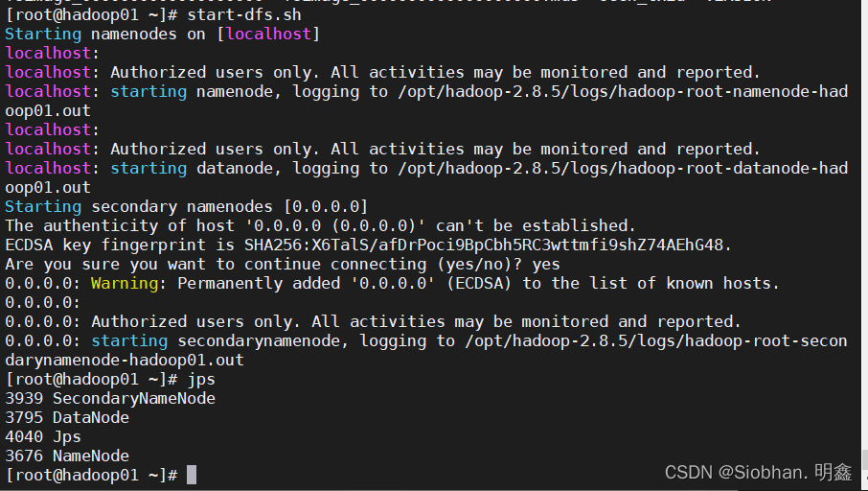The width and height of the screenshot is (868, 491).
Task: Click the 'Starting secondary namenodes [0.0.0.0]' line
Action: coord(187,206)
